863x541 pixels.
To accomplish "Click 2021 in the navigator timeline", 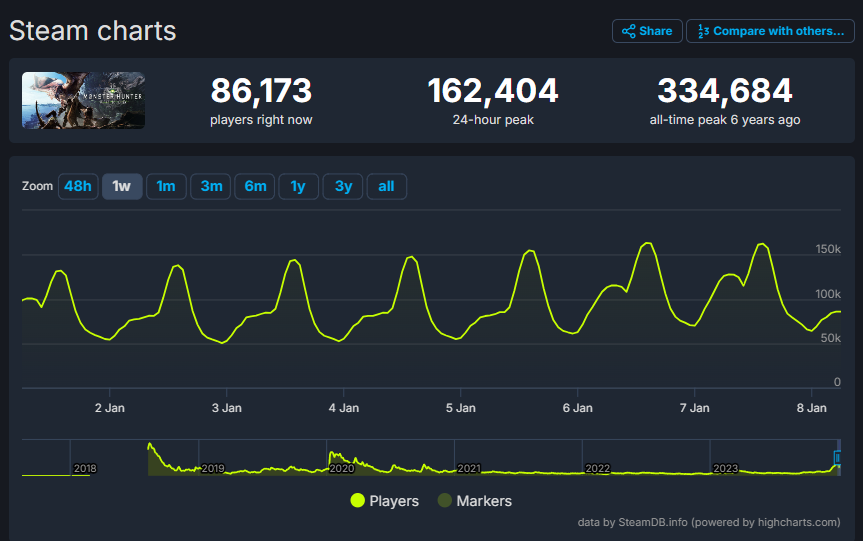I will [x=469, y=468].
